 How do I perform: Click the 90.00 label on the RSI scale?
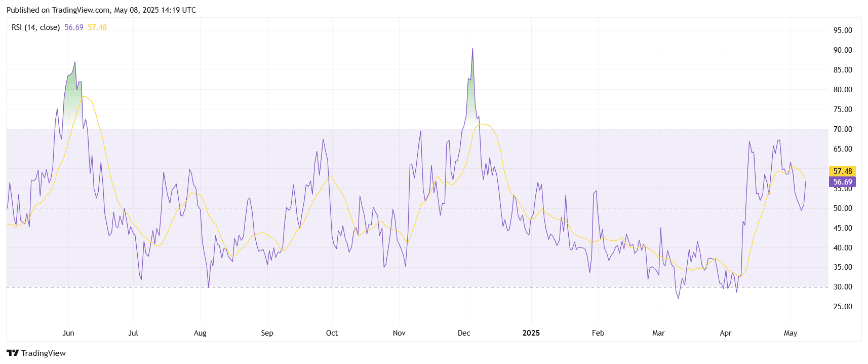click(x=843, y=50)
